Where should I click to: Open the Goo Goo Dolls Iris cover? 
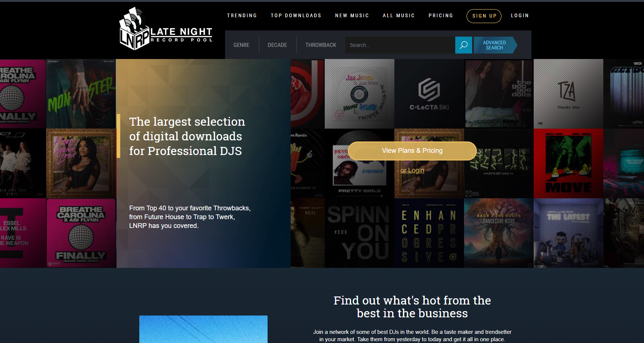point(499,94)
